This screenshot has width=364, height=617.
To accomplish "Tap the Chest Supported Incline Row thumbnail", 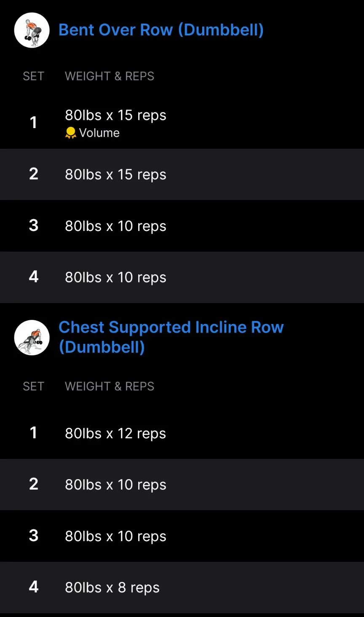I will [32, 338].
